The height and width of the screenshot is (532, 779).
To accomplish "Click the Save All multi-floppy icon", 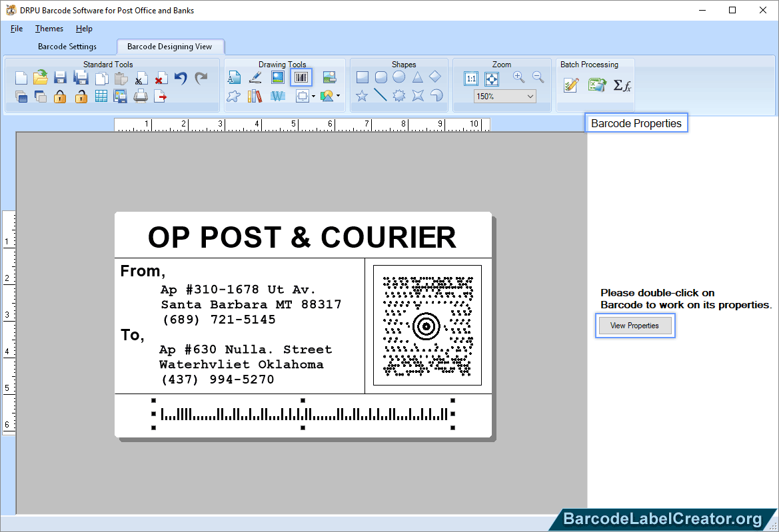I will [81, 78].
